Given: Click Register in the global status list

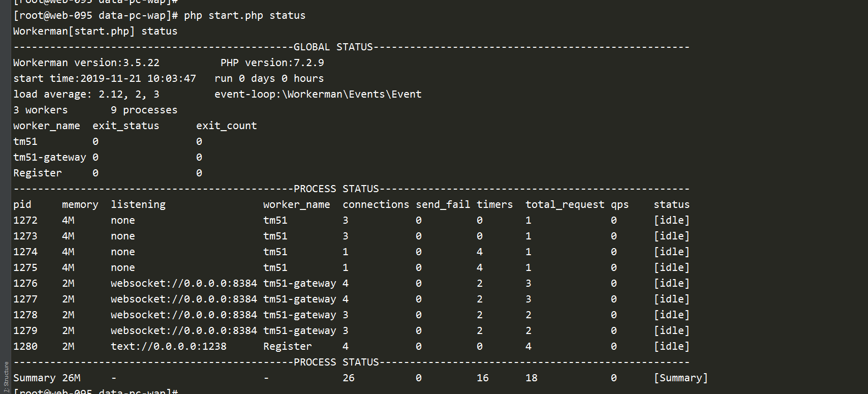Looking at the screenshot, I should pos(37,173).
